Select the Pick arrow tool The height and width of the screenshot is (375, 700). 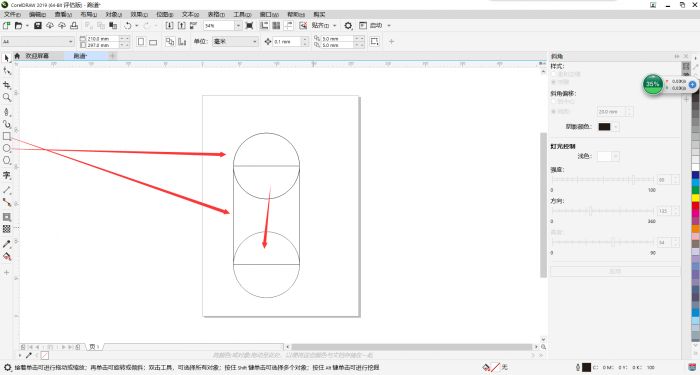7,58
